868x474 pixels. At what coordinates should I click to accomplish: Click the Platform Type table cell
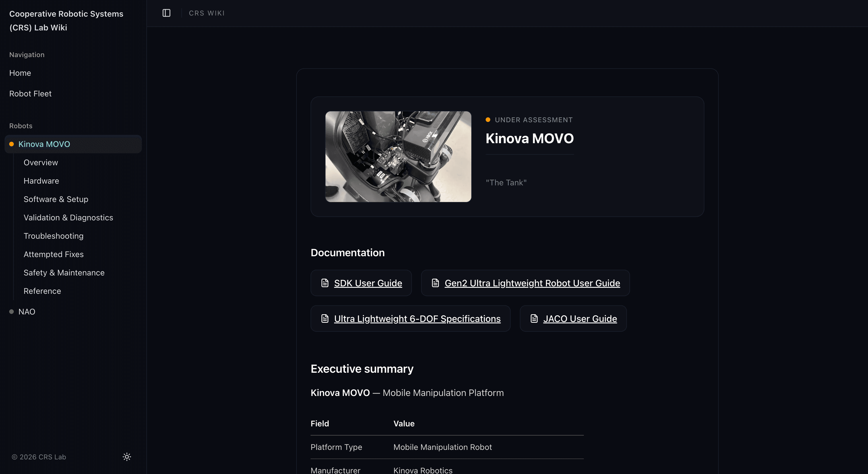pos(336,447)
